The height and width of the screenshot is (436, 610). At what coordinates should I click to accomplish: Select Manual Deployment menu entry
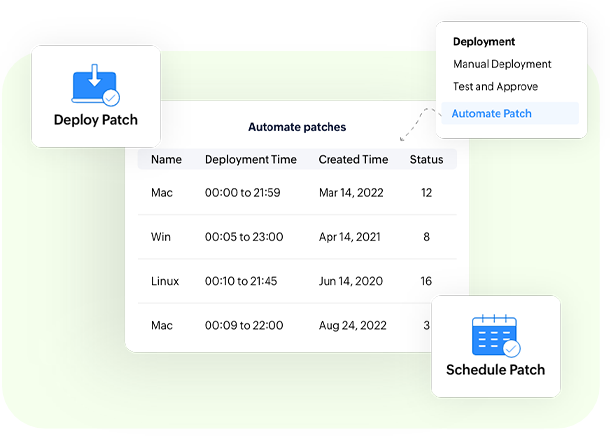point(502,64)
